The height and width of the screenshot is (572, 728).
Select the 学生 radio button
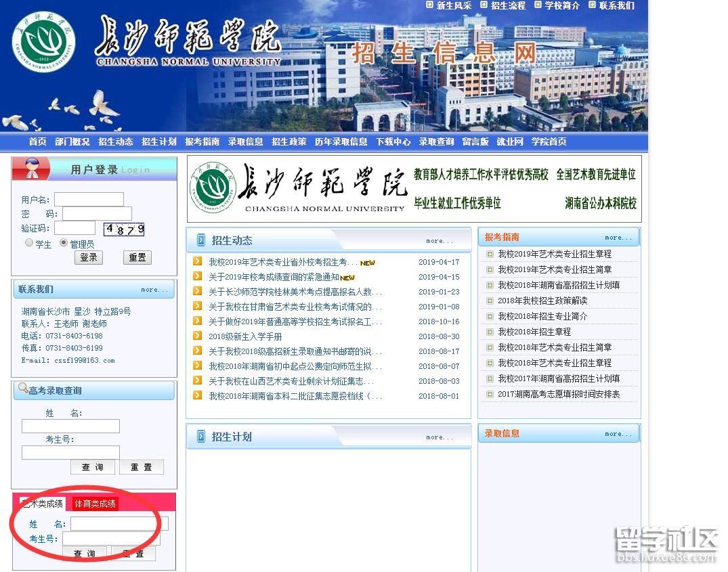click(29, 242)
